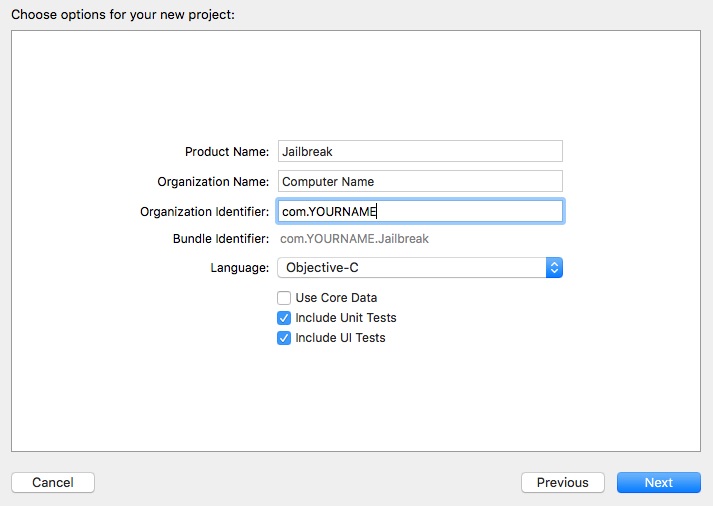Viewport: 713px width, 506px height.
Task: Click the blue arrows on the Language popup
Action: (x=554, y=268)
